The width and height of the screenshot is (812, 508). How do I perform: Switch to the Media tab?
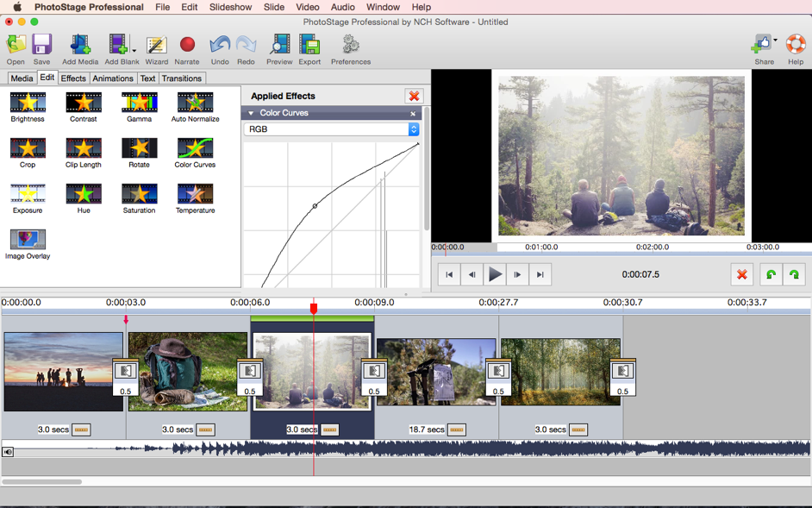[22, 78]
